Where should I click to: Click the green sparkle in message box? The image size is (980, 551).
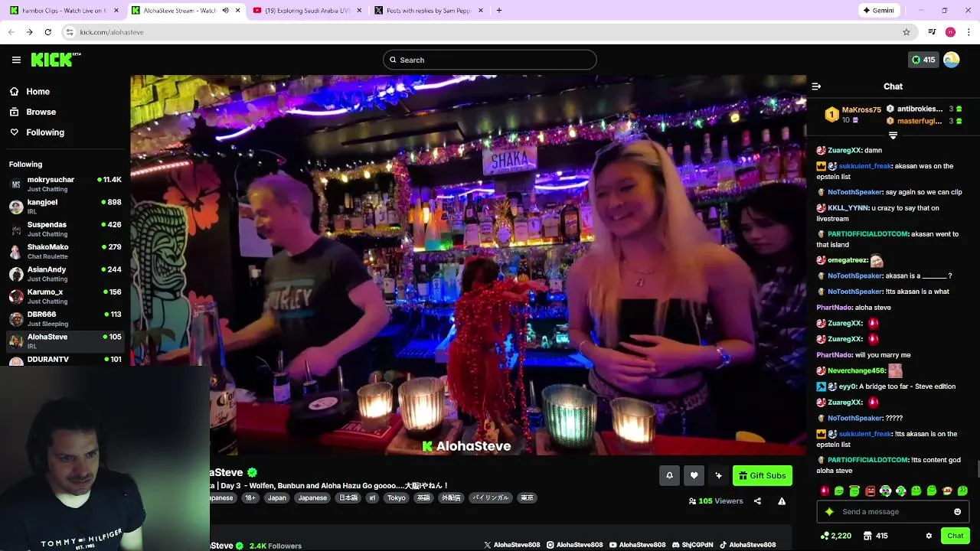829,512
